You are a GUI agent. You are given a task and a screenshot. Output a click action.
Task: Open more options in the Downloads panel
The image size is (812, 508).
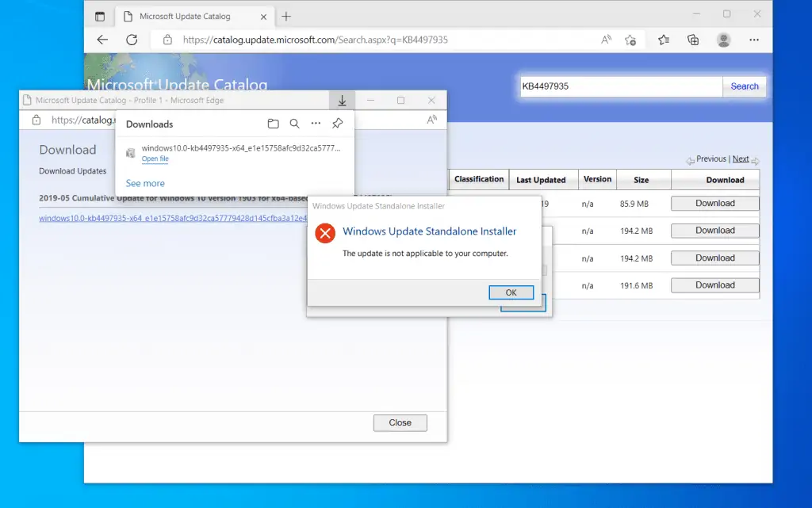click(316, 124)
